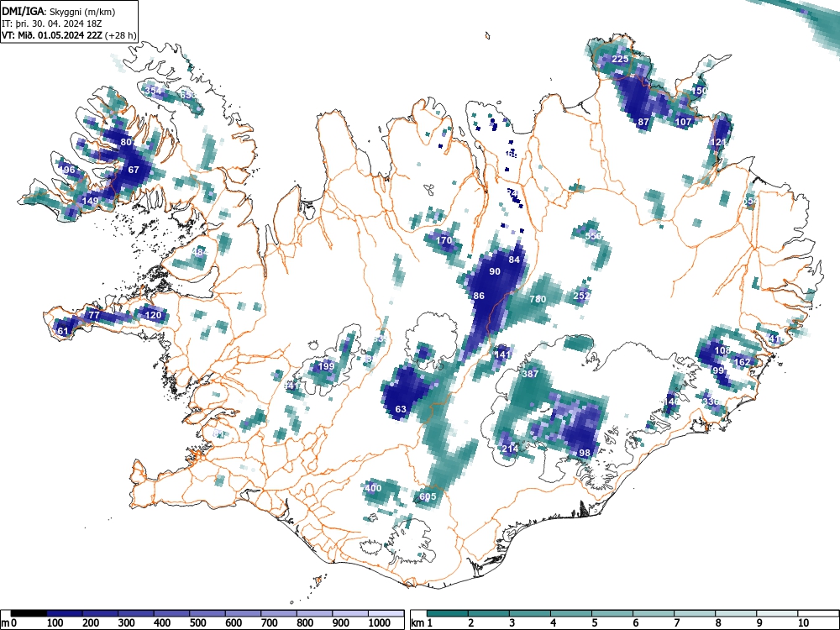
Task: Click the 'DMI/IGA: Skyggni (m/km)' title text
Action: coord(58,11)
